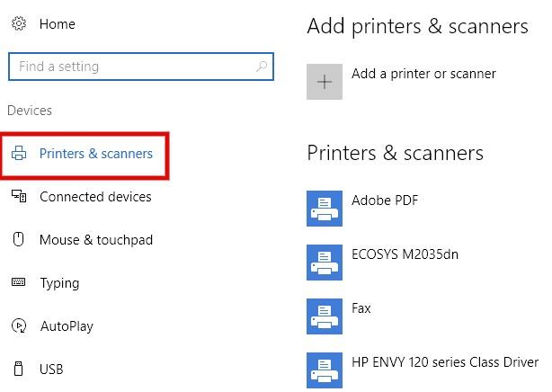Open Mouse & touchpad settings text
The height and width of the screenshot is (392, 552).
[95, 240]
